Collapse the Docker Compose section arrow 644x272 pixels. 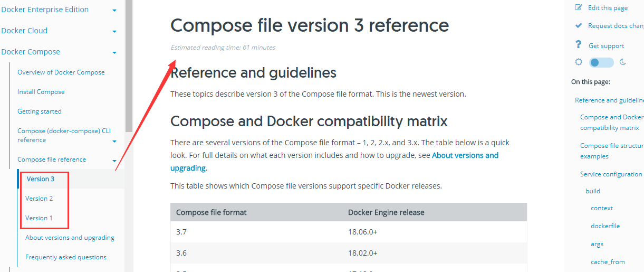(x=114, y=53)
